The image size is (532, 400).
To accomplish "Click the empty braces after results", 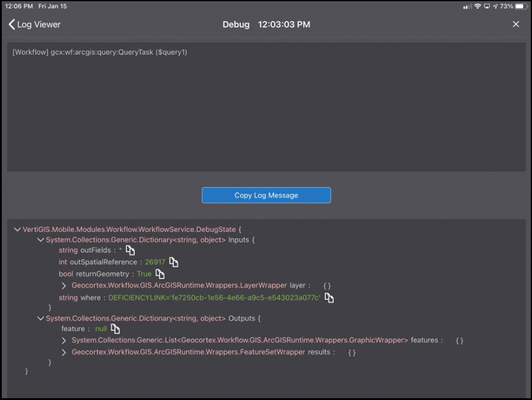I will coord(352,352).
